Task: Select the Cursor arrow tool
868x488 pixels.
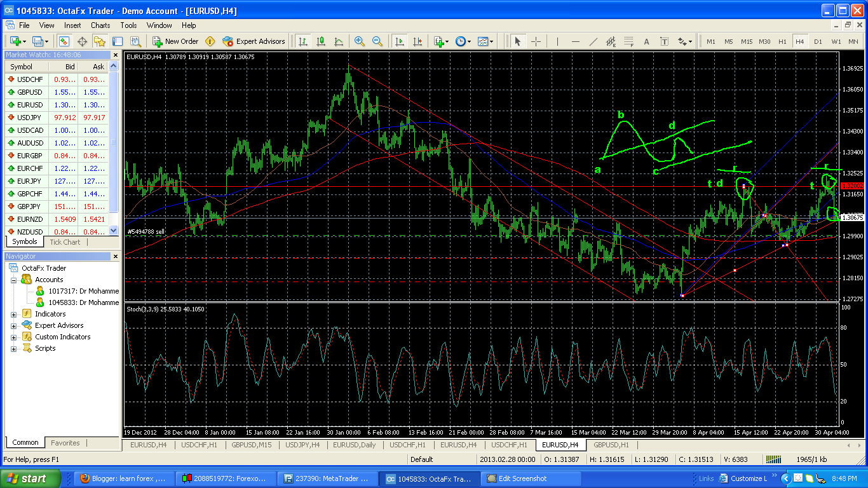Action: click(518, 41)
